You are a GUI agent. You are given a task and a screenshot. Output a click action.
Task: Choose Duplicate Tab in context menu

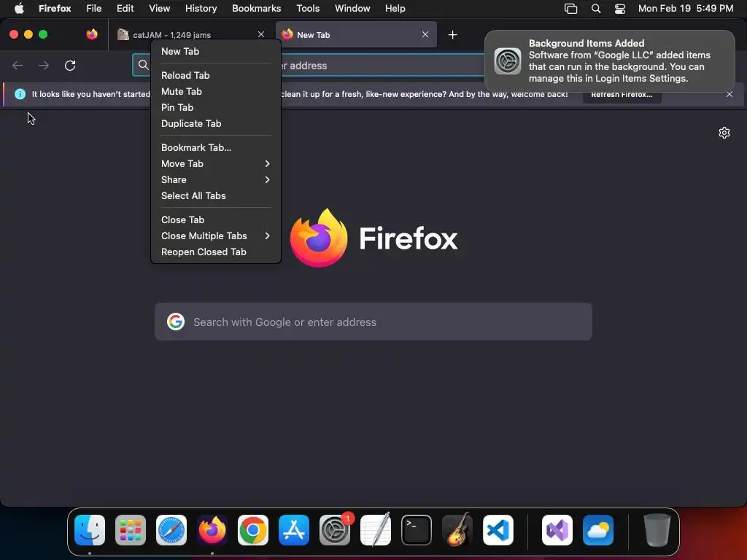(x=216, y=124)
